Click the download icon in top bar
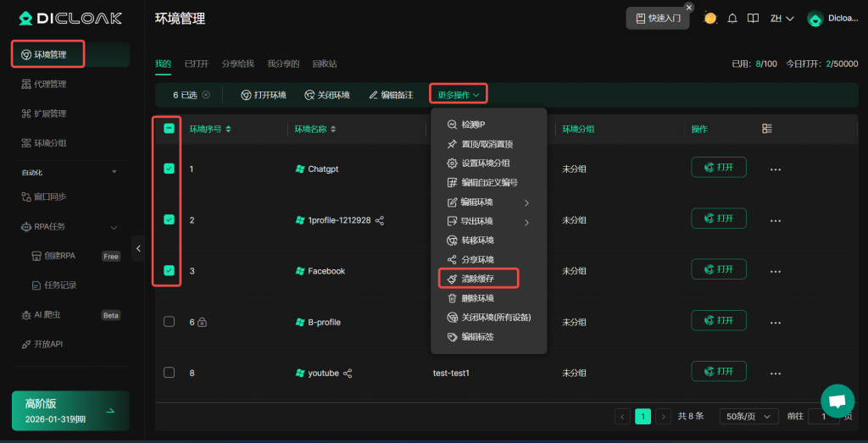The image size is (868, 443). coord(751,18)
